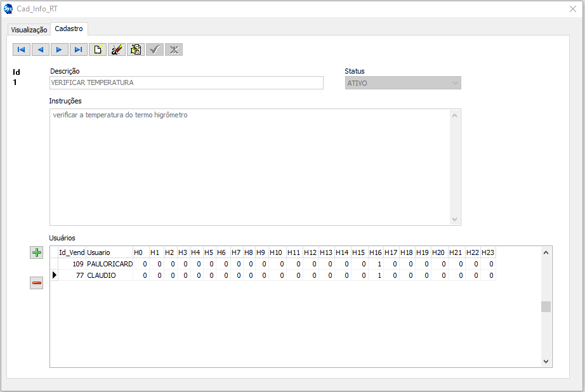Click the edit record icon
Screen dimensions: 585x392
click(x=135, y=49)
